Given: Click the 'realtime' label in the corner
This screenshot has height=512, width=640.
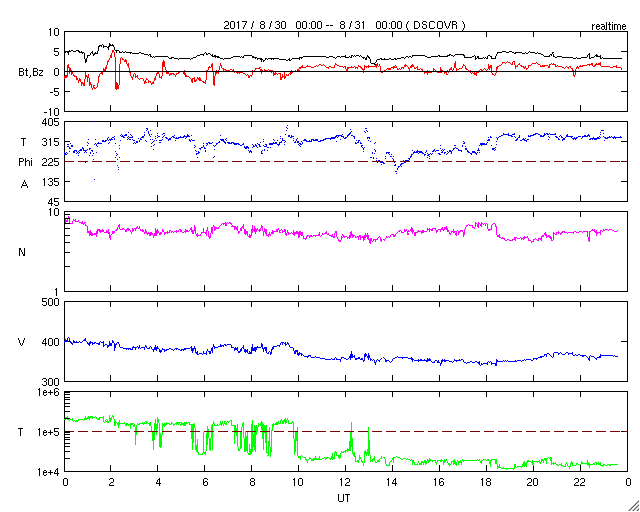Looking at the screenshot, I should [x=609, y=26].
